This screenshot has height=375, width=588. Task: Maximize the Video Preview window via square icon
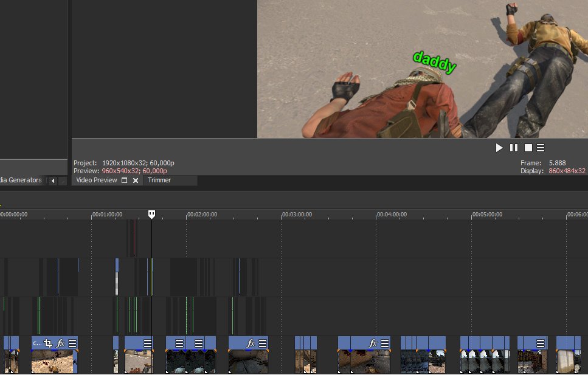[125, 181]
